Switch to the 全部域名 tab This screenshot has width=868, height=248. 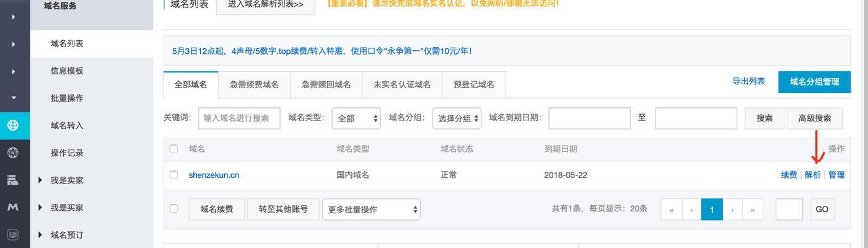tap(191, 84)
